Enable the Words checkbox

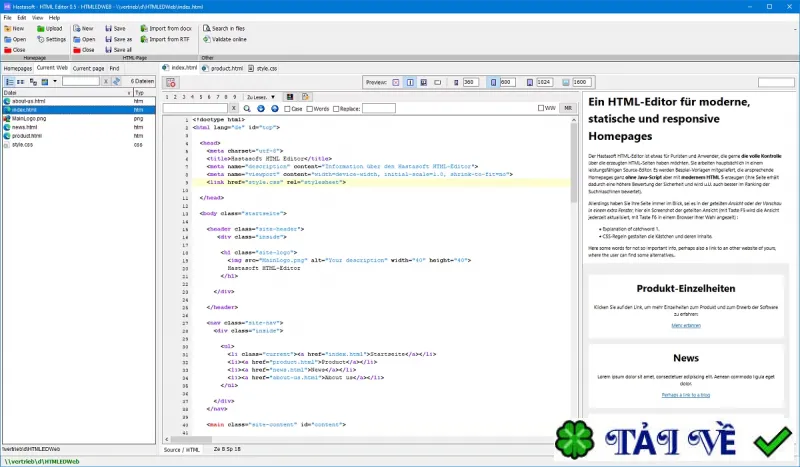310,109
